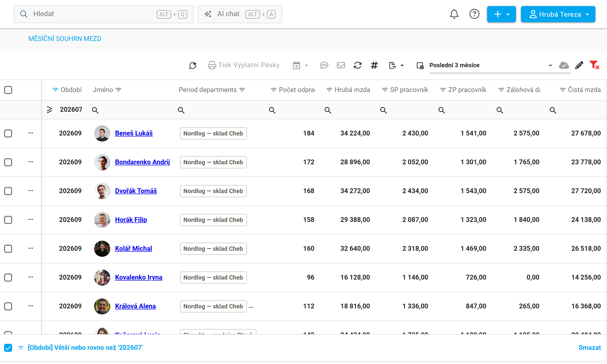Screen dimensions: 607x364
Task: Click search magnifier under Jméno column
Action: pos(95,110)
